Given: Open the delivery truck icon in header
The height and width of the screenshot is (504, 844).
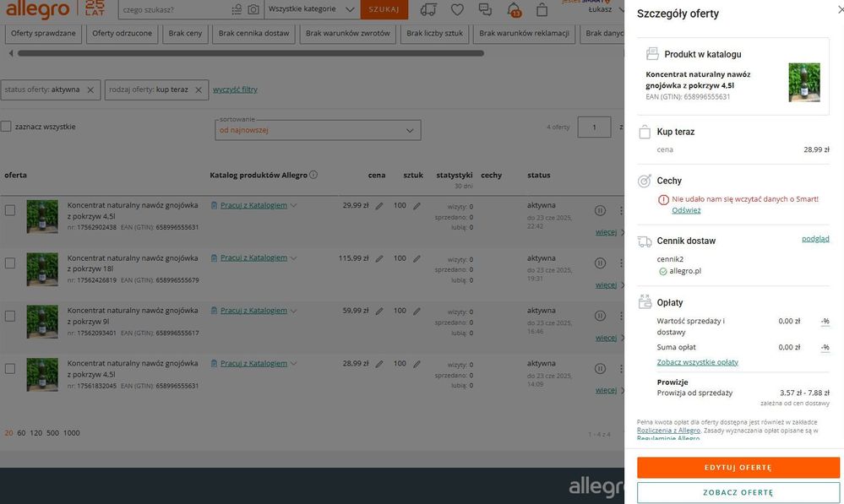Looking at the screenshot, I should [x=428, y=9].
